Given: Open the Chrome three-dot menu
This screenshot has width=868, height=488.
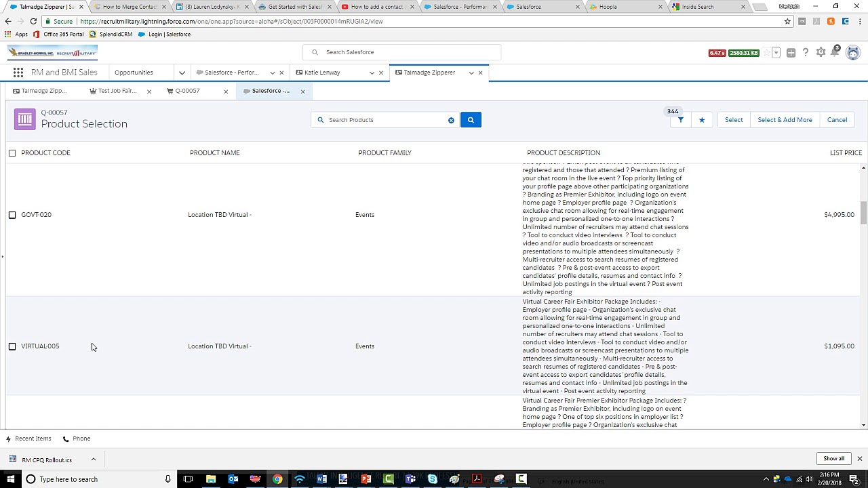Looking at the screenshot, I should (x=859, y=21).
